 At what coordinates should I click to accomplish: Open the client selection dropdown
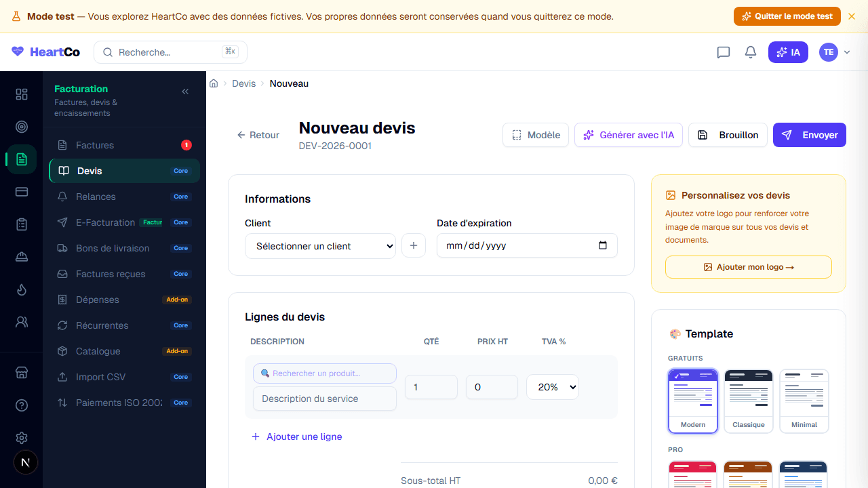tap(320, 246)
